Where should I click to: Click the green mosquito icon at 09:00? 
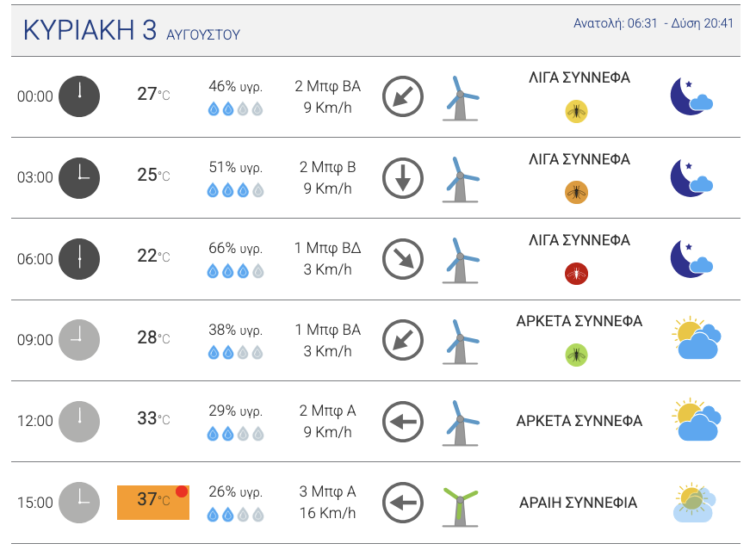576,355
